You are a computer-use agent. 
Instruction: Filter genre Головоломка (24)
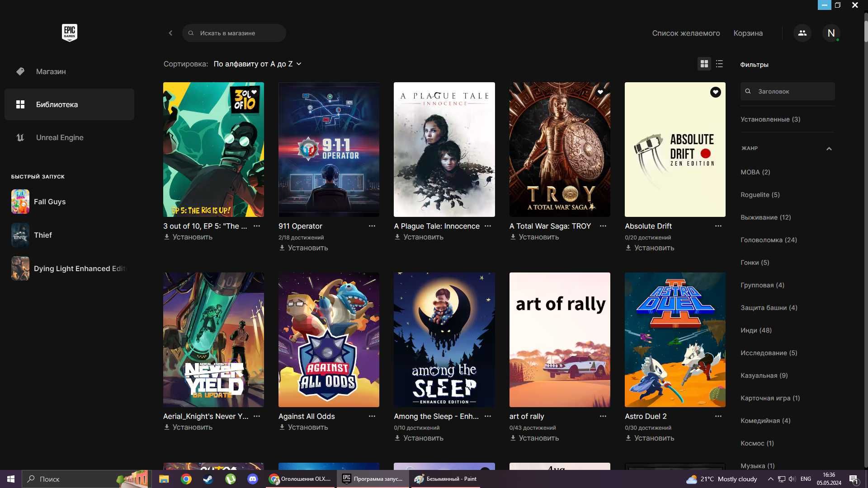[x=769, y=240]
